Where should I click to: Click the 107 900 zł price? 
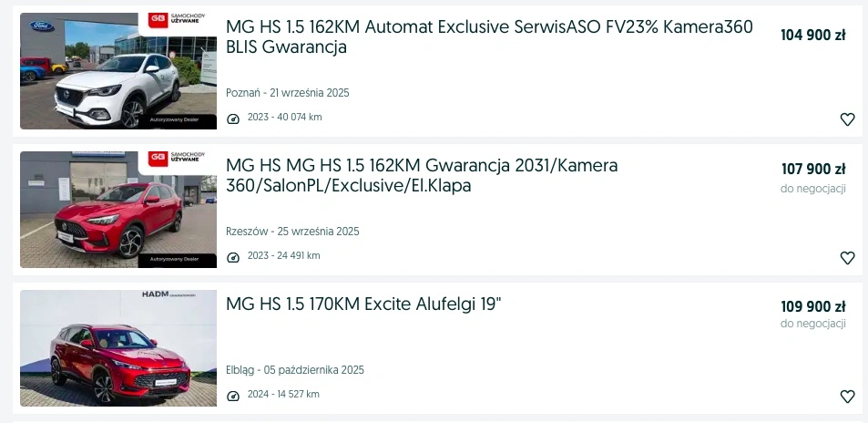click(813, 169)
